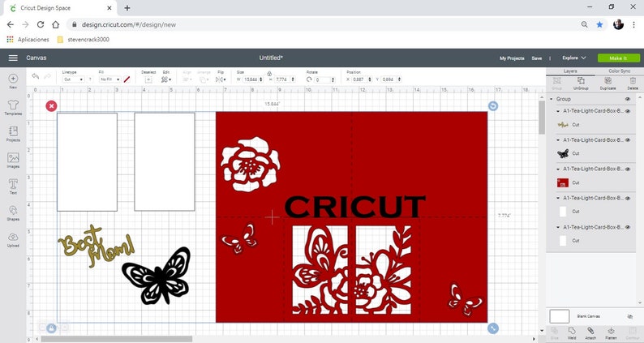Hide the top-level Group layer

(x=628, y=99)
